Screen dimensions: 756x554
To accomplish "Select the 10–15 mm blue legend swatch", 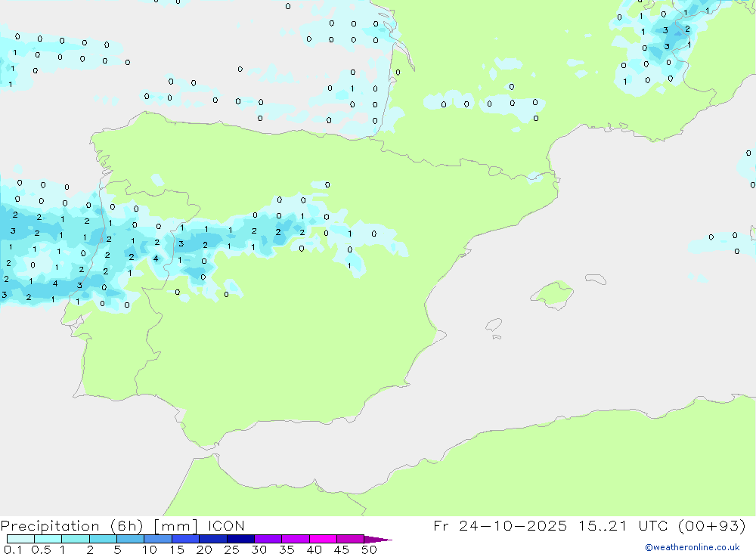I will pos(158,539).
